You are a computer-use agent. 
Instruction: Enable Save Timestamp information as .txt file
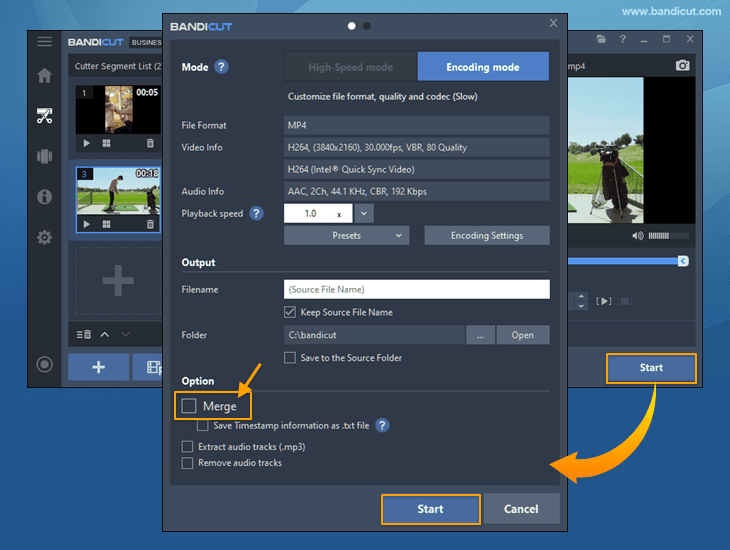click(x=203, y=425)
